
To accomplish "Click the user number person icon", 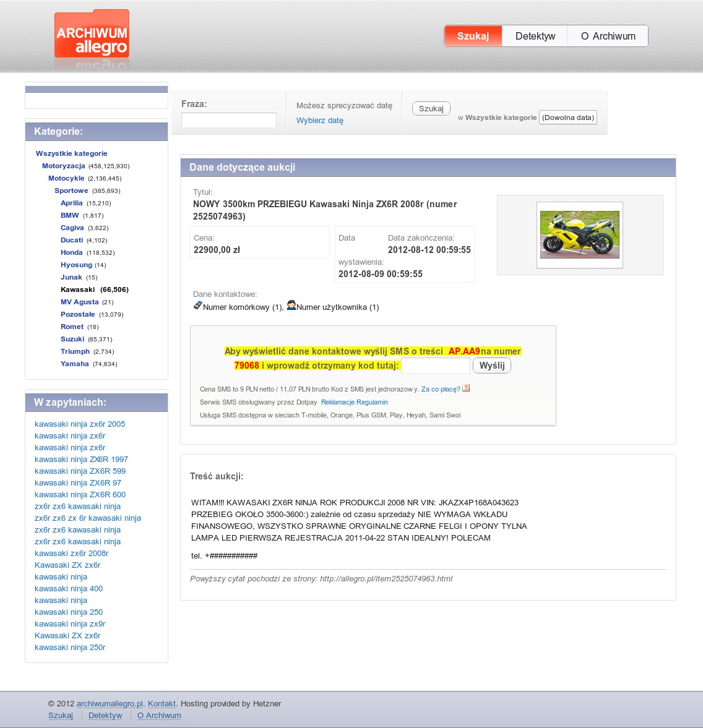I will (x=291, y=306).
